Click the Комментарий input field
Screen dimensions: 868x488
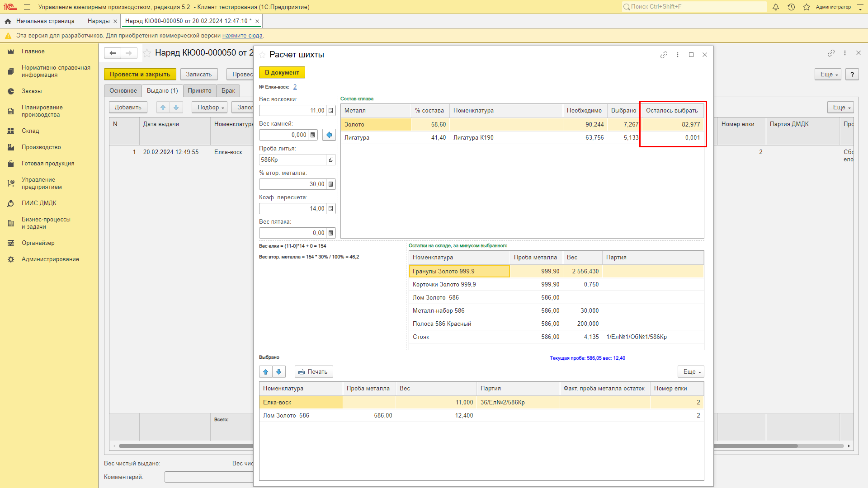click(x=209, y=477)
